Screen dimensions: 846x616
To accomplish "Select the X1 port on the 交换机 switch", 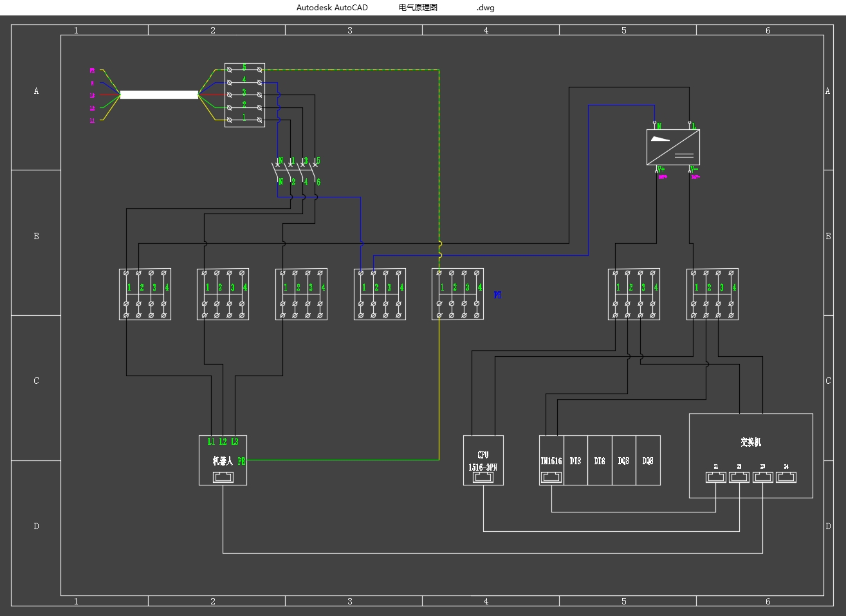I will 715,476.
